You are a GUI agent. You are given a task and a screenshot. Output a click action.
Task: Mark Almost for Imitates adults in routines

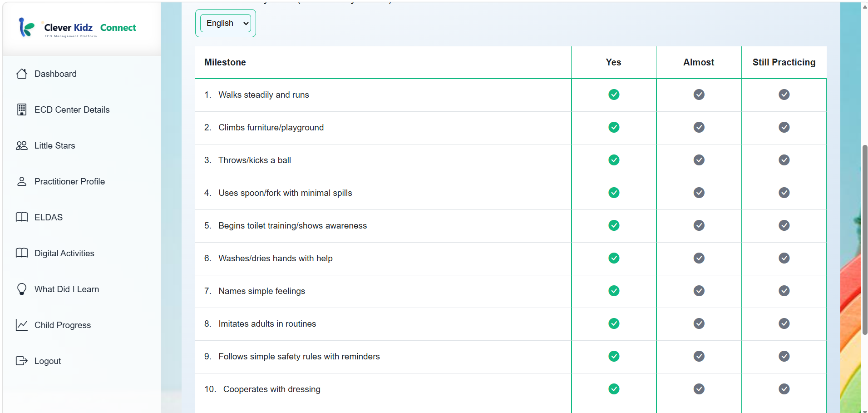click(699, 323)
